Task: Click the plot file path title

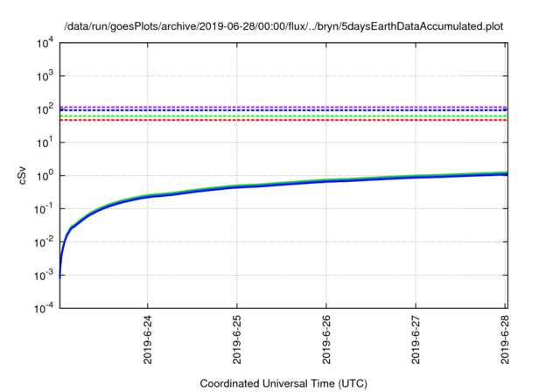Action: point(283,26)
